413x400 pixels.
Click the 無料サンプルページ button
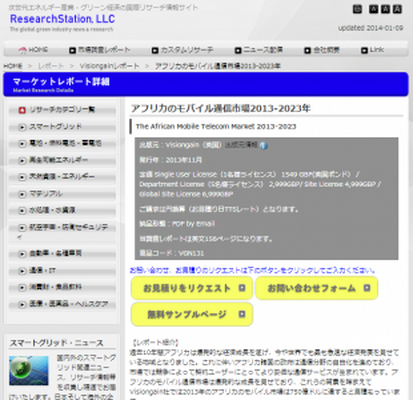point(192,314)
